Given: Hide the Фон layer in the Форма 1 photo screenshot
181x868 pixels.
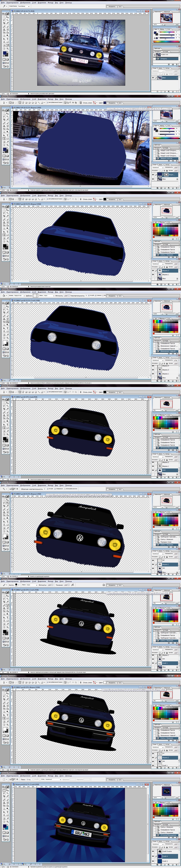Looking at the screenshot, I should (153, 179).
